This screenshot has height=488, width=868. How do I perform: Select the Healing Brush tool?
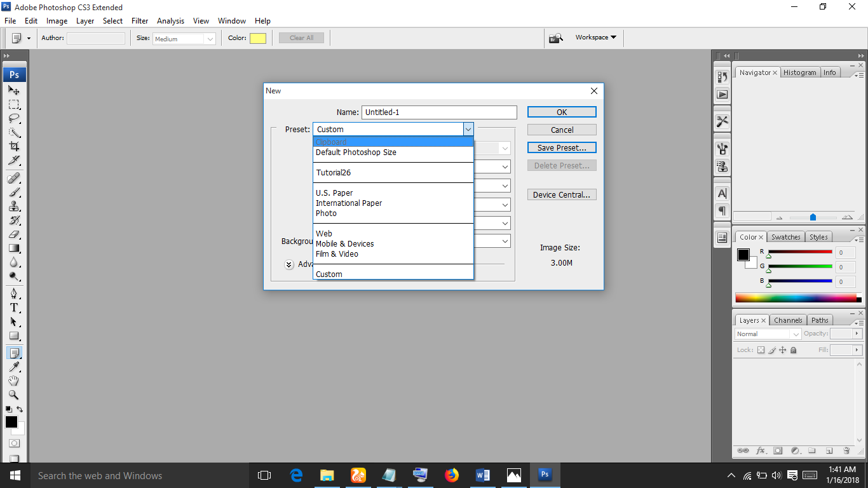14,178
